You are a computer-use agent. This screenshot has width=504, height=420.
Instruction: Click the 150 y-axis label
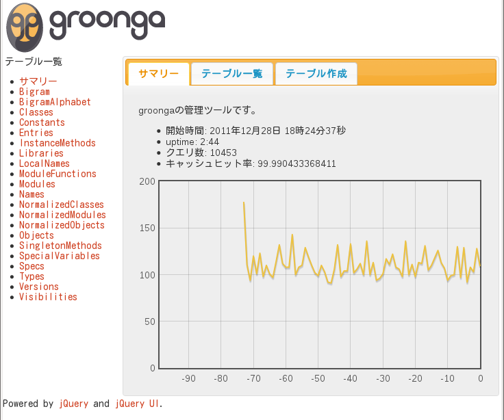click(x=147, y=228)
